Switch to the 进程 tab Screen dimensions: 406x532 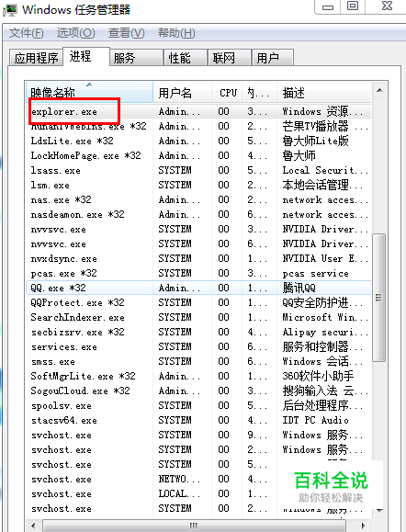pyautogui.click(x=86, y=56)
